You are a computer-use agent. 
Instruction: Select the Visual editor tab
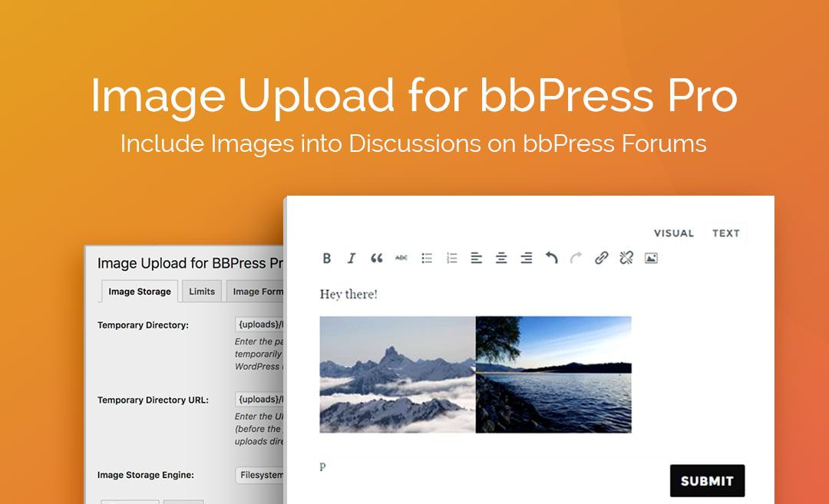point(674,233)
